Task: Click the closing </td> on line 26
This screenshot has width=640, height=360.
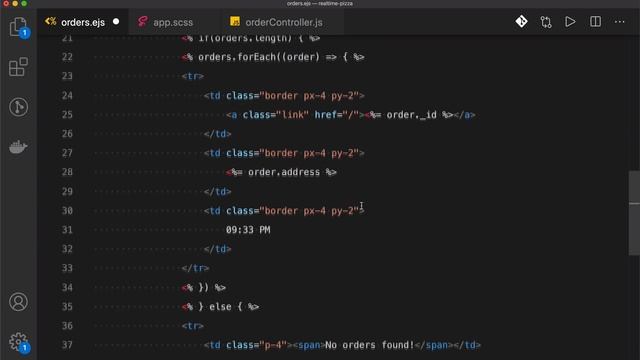Action: pos(218,134)
